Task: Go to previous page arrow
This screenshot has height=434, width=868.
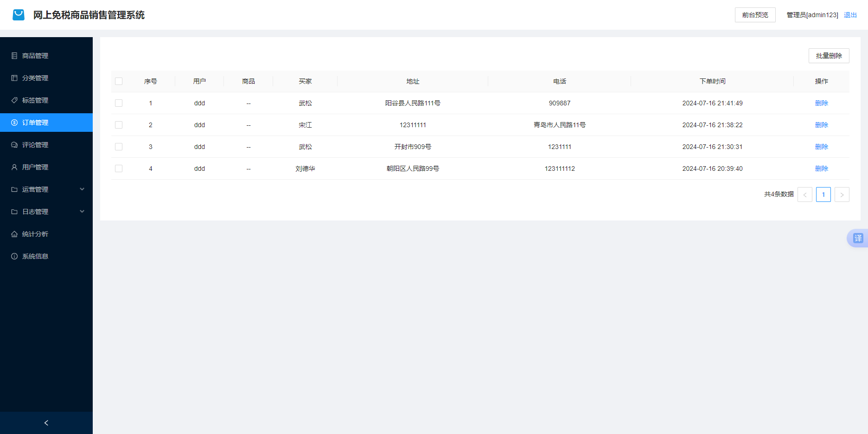Action: click(x=804, y=194)
